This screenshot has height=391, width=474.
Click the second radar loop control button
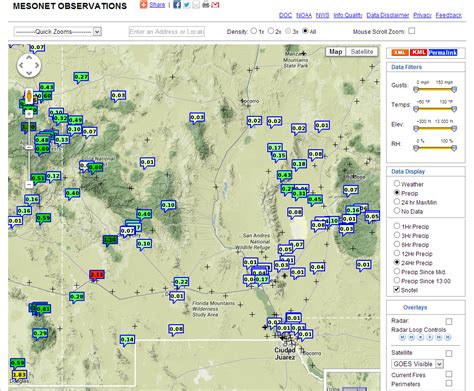pos(411,337)
